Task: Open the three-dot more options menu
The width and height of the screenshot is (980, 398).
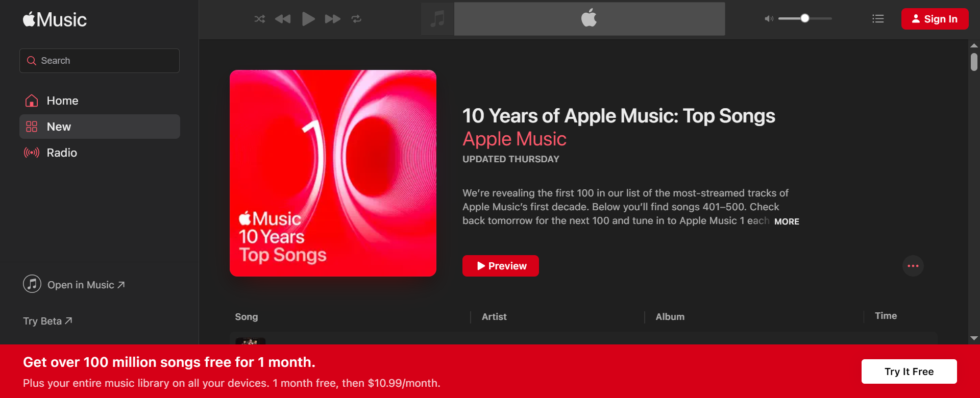Action: pos(913,266)
